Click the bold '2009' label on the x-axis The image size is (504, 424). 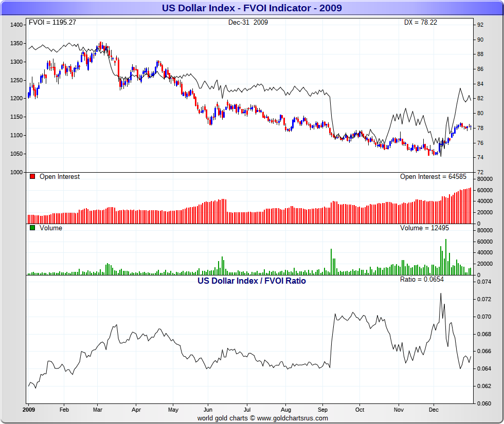coord(28,410)
